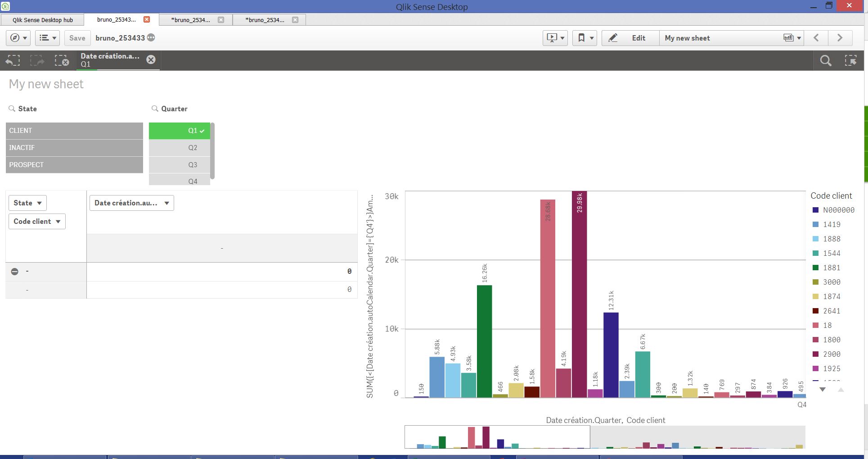This screenshot has height=459, width=868.
Task: Click the mini chart scroll thumb
Action: pos(497,437)
